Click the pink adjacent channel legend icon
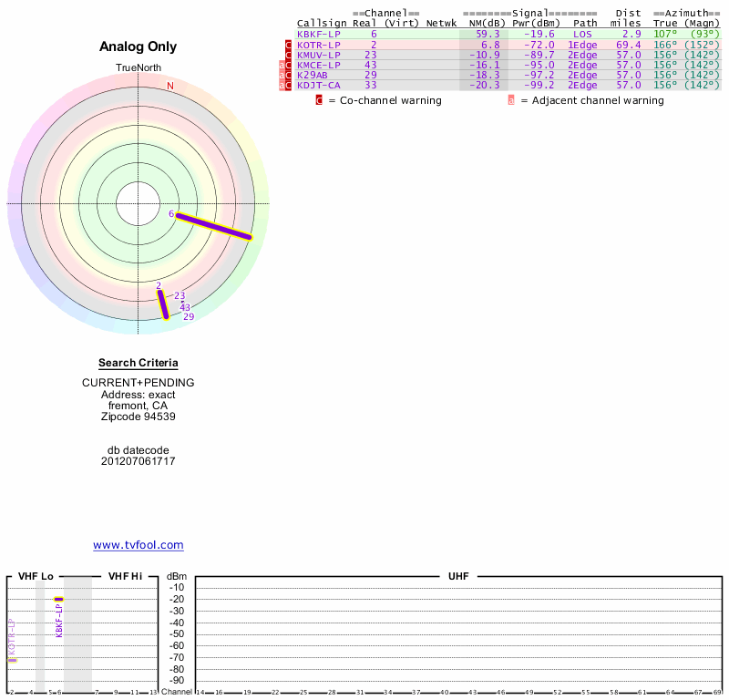 [x=511, y=100]
